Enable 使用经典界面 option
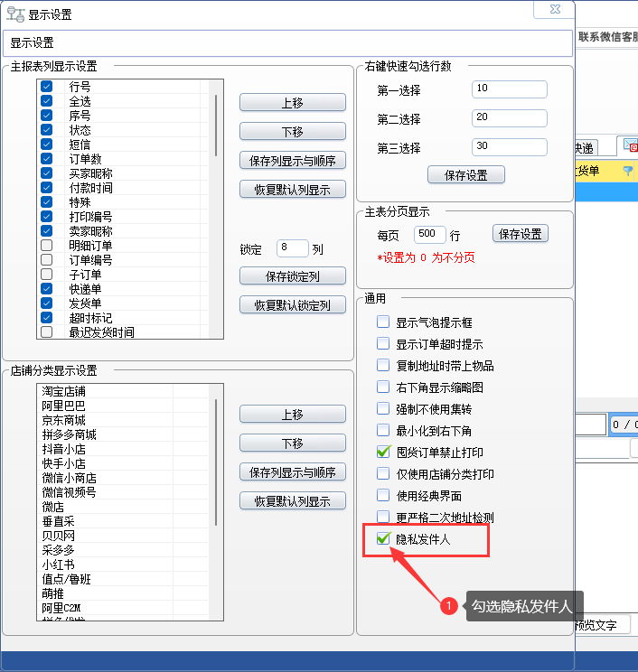The height and width of the screenshot is (672, 638). click(383, 496)
